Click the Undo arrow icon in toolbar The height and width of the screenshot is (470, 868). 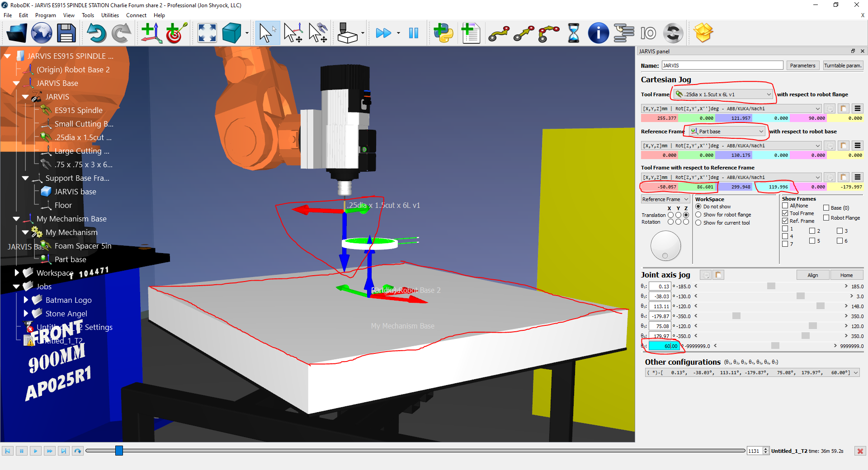coord(96,33)
